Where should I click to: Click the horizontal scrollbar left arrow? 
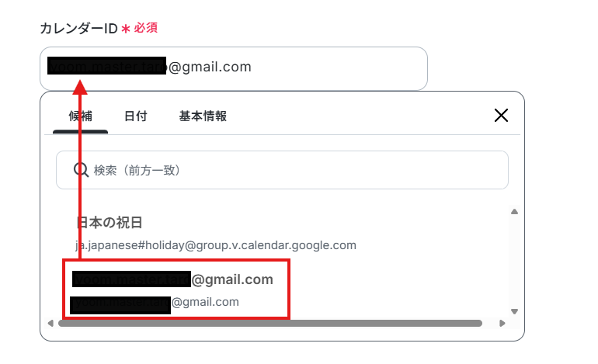(x=50, y=323)
